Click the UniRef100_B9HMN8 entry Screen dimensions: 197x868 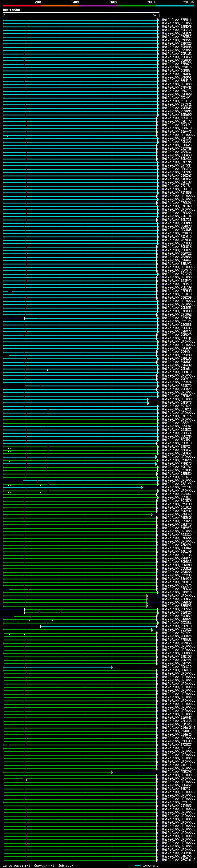coord(176,47)
